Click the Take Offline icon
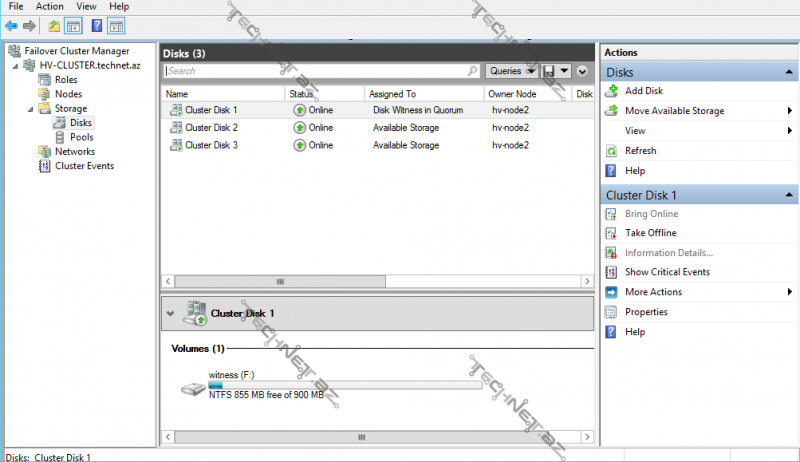The height and width of the screenshot is (462, 800). (611, 233)
